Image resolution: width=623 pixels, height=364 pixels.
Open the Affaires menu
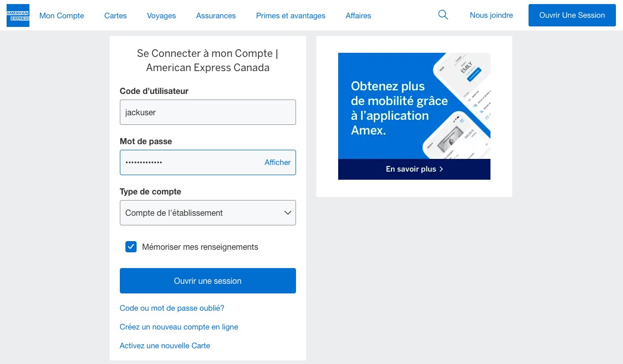pos(358,16)
